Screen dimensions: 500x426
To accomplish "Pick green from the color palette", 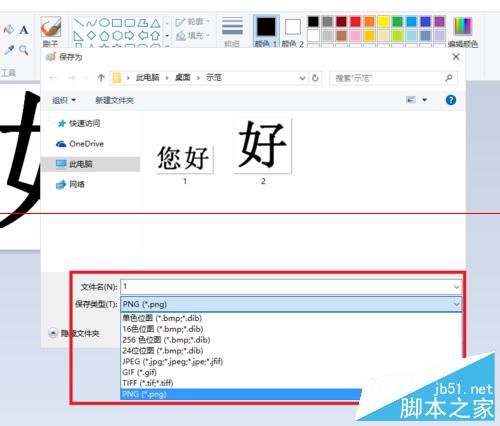I will point(397,22).
